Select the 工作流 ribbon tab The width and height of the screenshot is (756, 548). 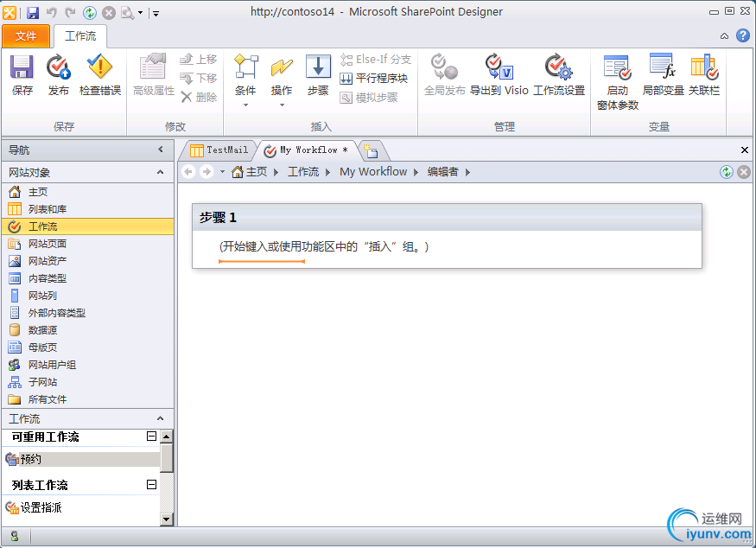pyautogui.click(x=80, y=36)
